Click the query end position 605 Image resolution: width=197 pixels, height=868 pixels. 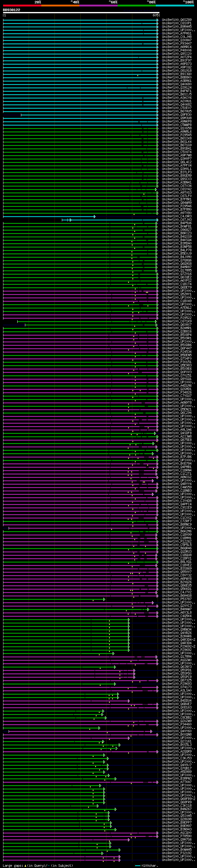click(155, 15)
